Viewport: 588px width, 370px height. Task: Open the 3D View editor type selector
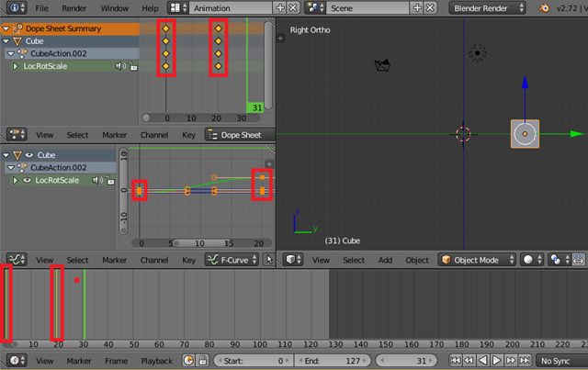click(x=293, y=260)
